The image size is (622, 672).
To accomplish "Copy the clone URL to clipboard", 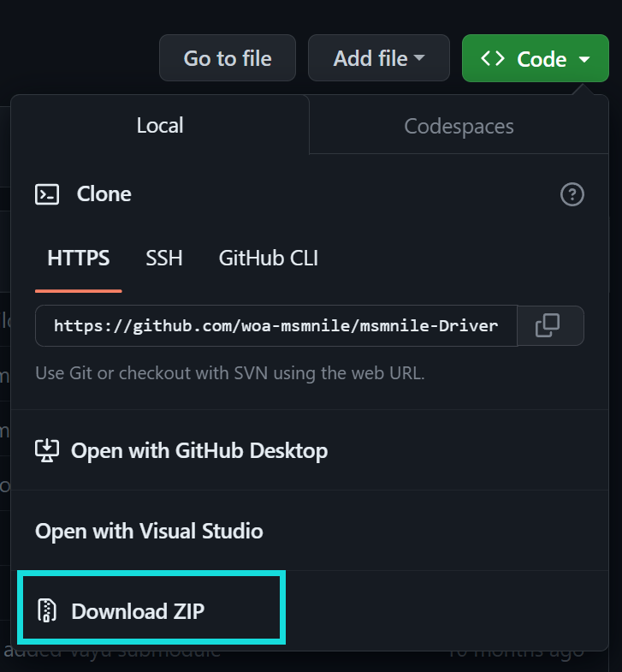I will point(550,325).
